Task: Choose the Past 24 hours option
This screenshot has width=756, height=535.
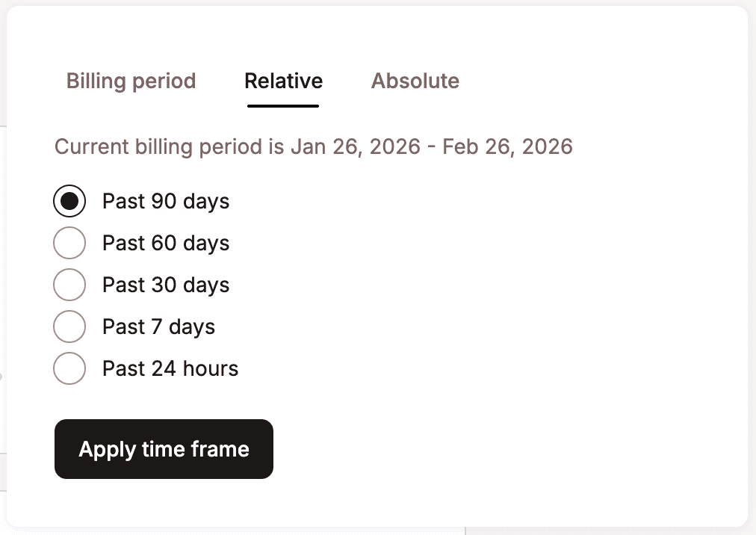Action: [69, 368]
